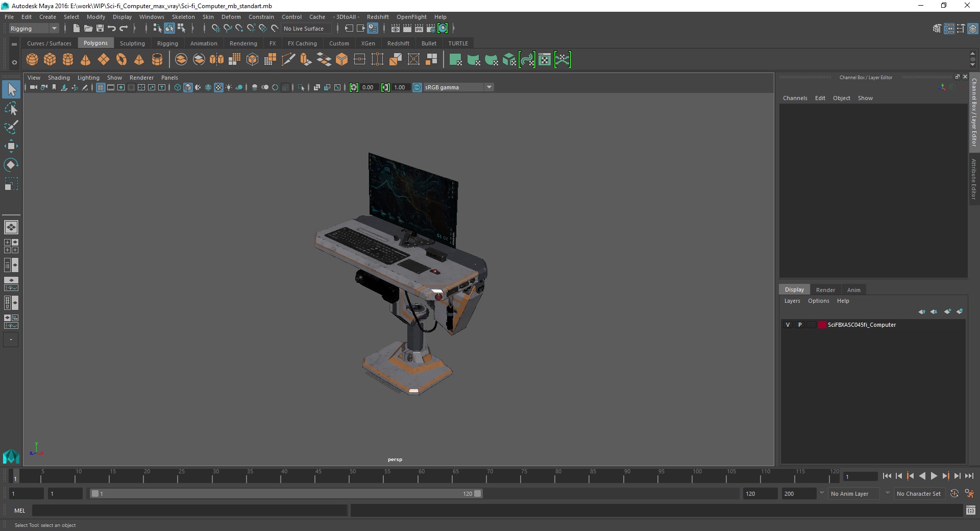The width and height of the screenshot is (980, 531).
Task: Toggle visibility V of SciFBXASC045fi_Computer layer
Action: pyautogui.click(x=788, y=325)
